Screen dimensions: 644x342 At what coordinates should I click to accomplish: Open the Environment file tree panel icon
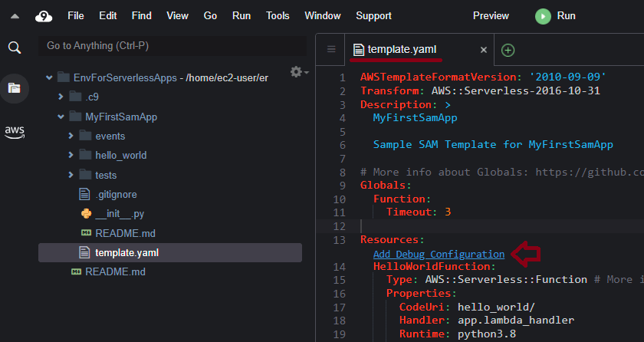(15, 88)
